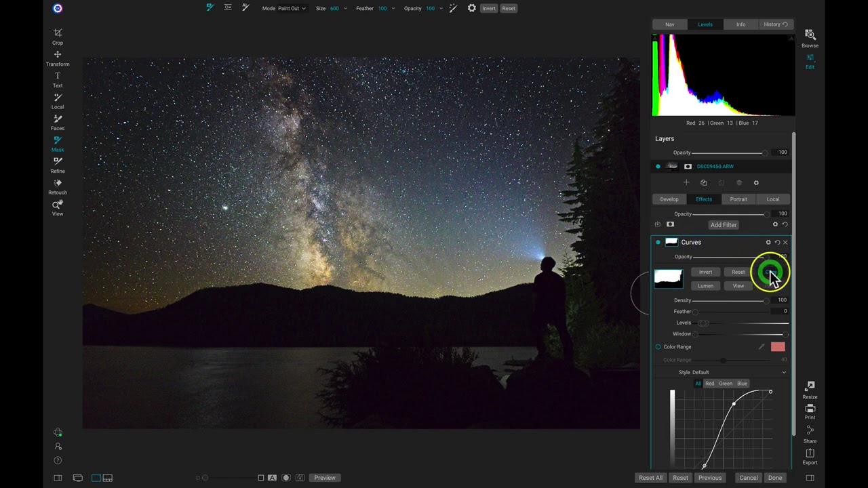Open the Print dialog
Image resolution: width=868 pixels, height=488 pixels.
[810, 411]
